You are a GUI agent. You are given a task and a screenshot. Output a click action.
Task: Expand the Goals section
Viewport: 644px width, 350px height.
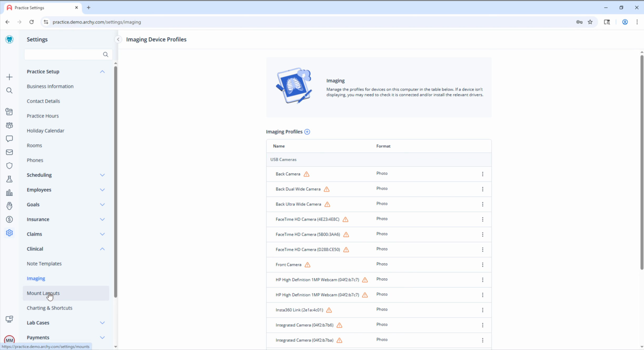pos(102,205)
